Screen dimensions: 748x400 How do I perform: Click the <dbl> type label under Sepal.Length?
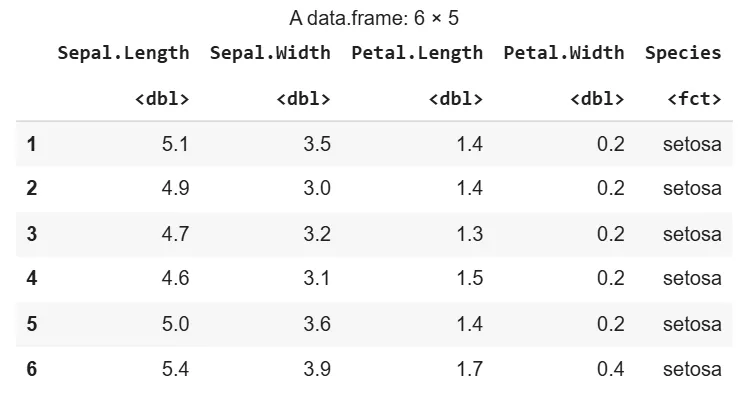tap(161, 98)
